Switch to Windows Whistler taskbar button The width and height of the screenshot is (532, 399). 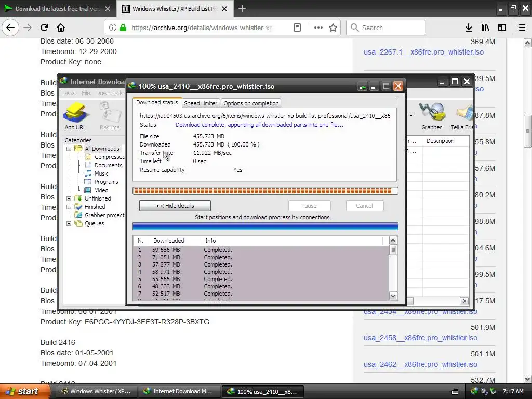[x=96, y=391]
